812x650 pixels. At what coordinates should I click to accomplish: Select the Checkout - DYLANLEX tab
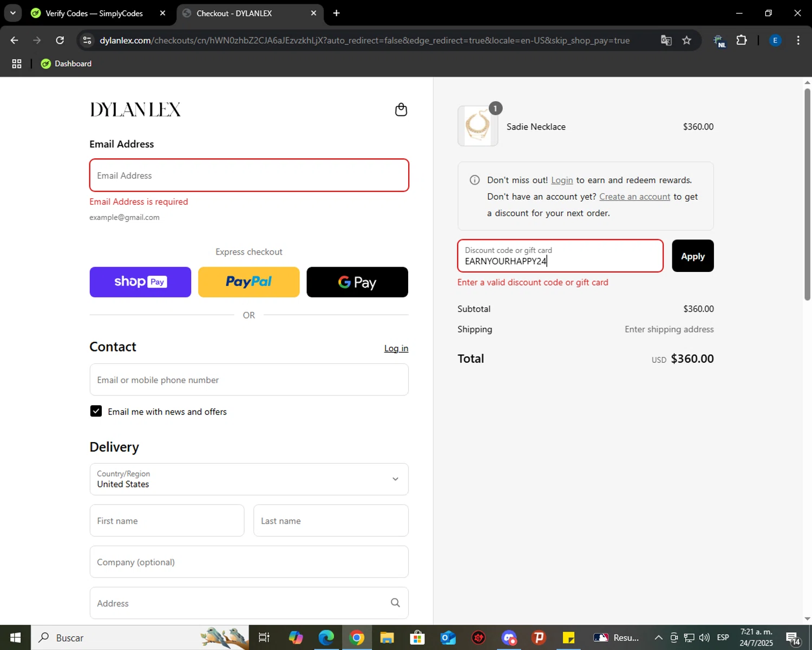click(x=234, y=13)
